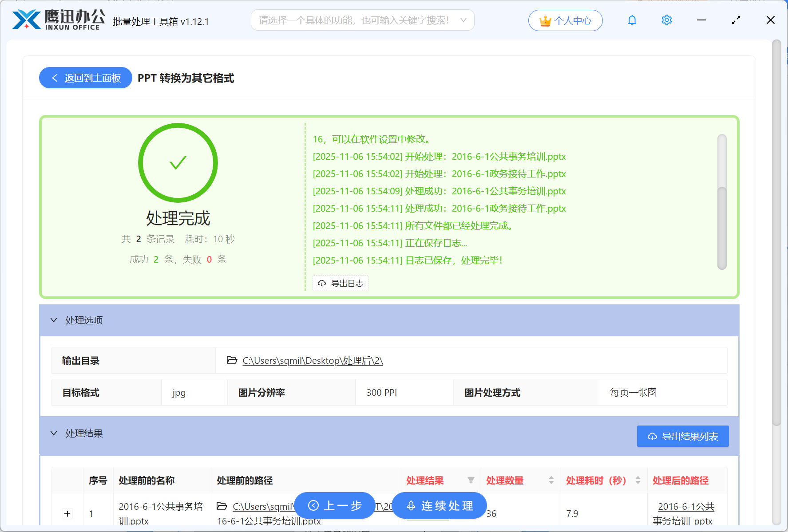The height and width of the screenshot is (532, 788).
Task: Click the 连续处理 button
Action: point(439,505)
